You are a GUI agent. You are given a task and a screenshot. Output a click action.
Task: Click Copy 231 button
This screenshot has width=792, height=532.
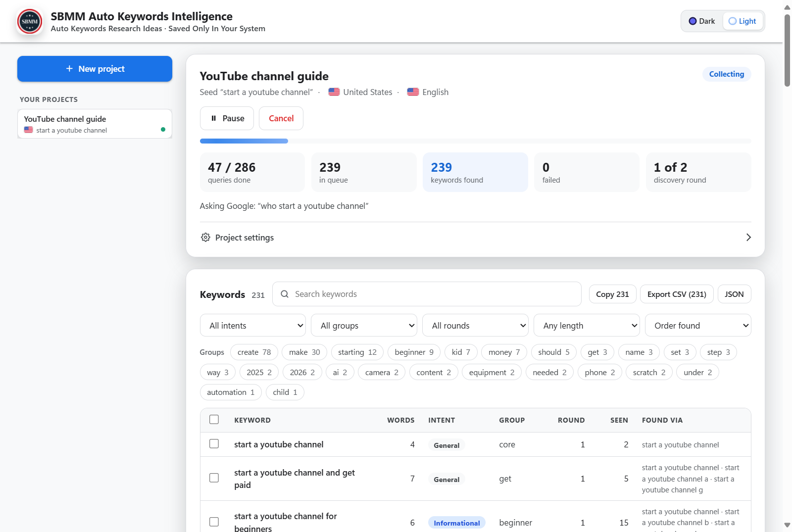click(x=612, y=294)
